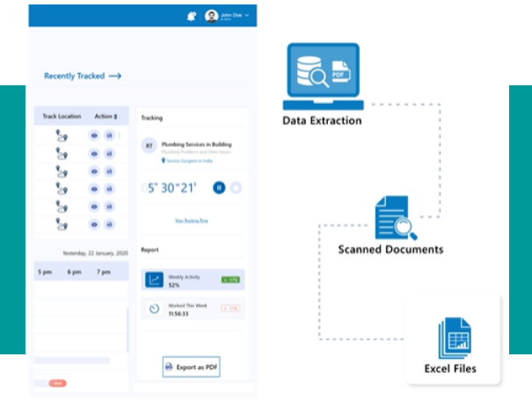Toggle the eye icon in the last row
This screenshot has height=408, width=532.
(94, 223)
